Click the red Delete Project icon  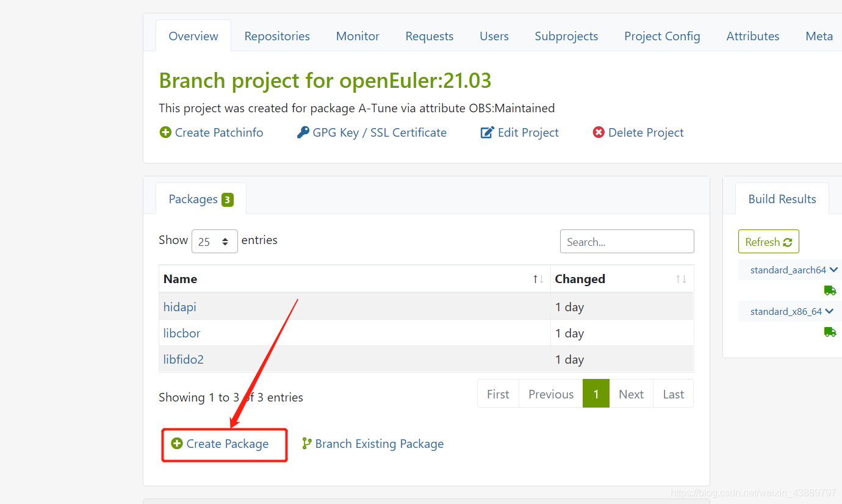coord(597,132)
